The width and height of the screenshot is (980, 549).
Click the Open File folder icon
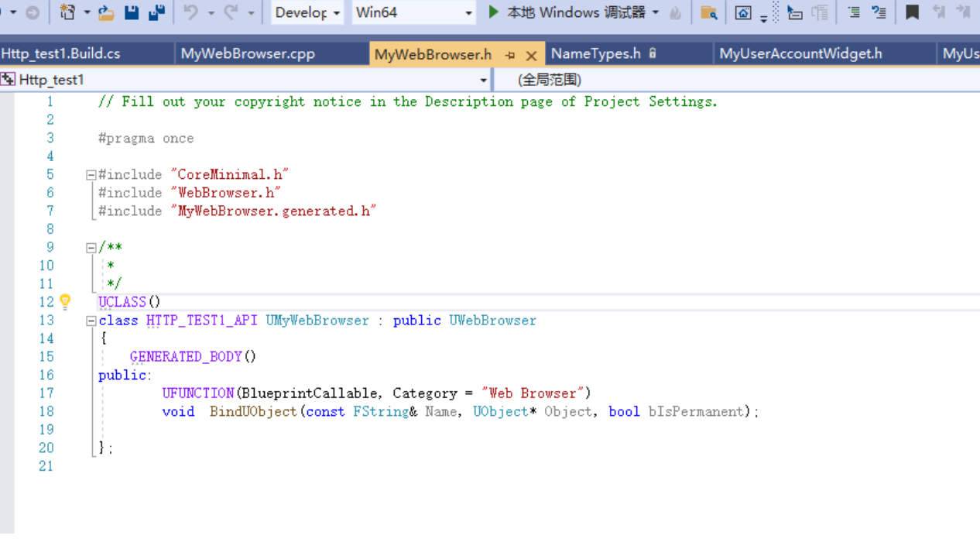click(106, 13)
